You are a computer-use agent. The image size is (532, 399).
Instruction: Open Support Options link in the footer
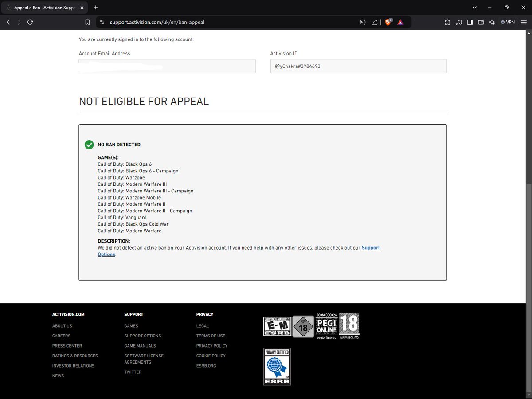pyautogui.click(x=143, y=336)
